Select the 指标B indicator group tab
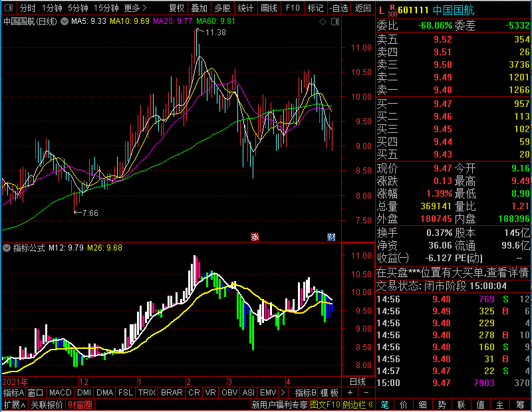The image size is (532, 412). point(306,393)
